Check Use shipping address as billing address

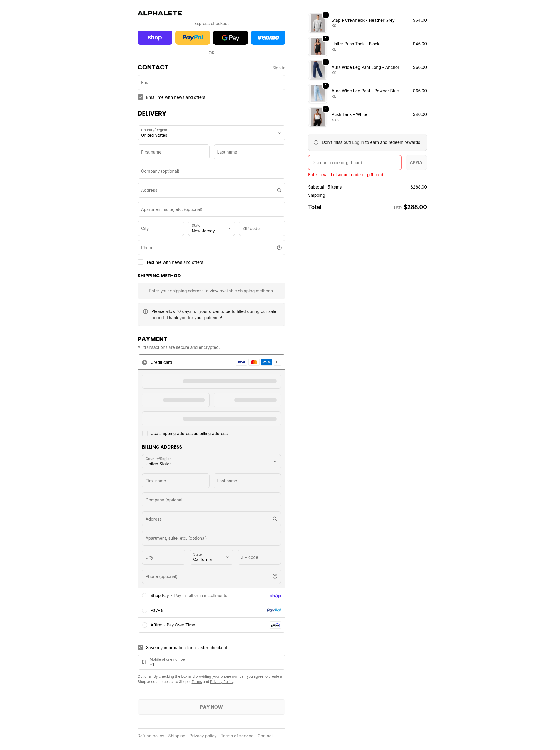[145, 434]
